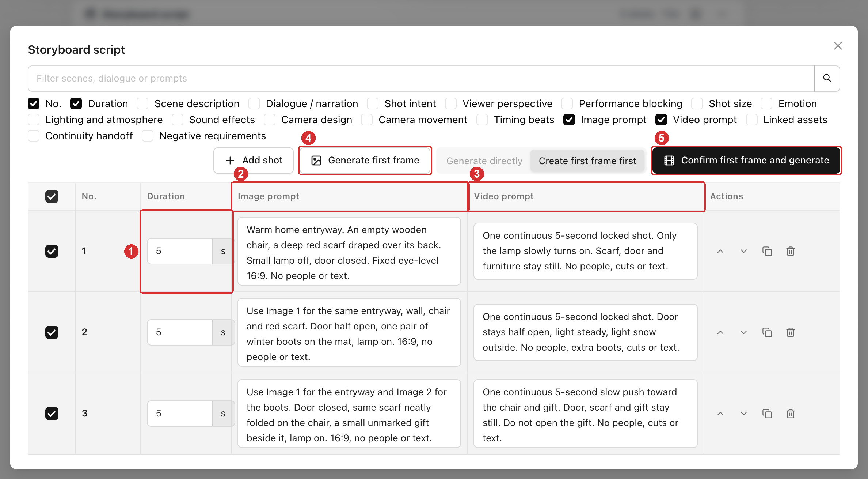
Task: Click the Generate first frame button
Action: (365, 160)
